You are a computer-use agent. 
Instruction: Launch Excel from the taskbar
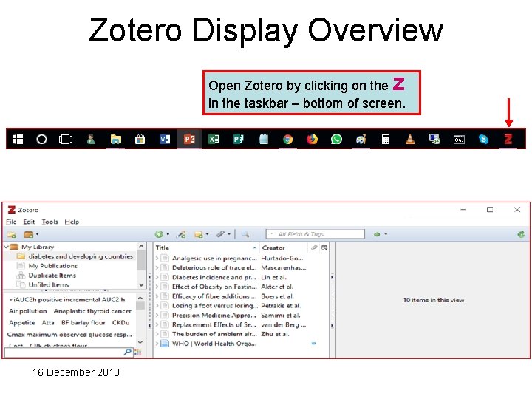(x=214, y=139)
